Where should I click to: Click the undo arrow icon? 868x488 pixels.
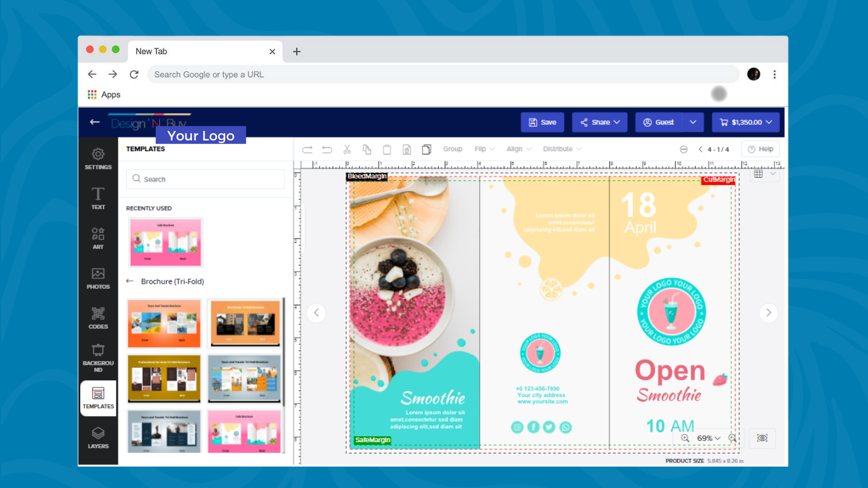[327, 149]
